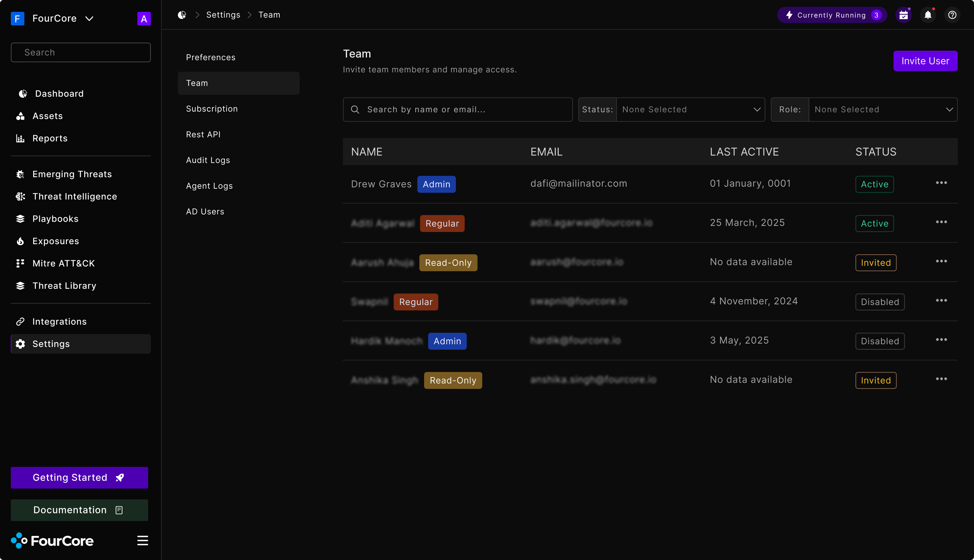Click the calendar schedule icon in header
974x560 pixels.
tap(904, 15)
